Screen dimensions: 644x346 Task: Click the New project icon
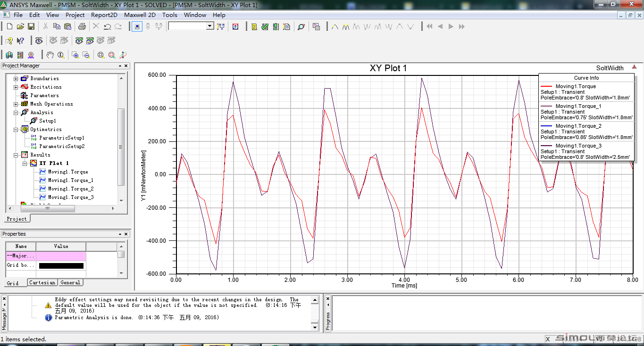(9, 26)
